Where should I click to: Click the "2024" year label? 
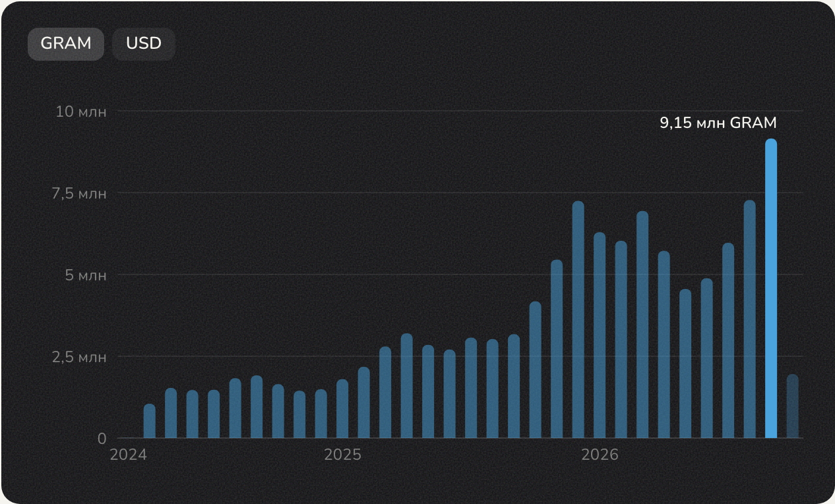click(x=128, y=455)
